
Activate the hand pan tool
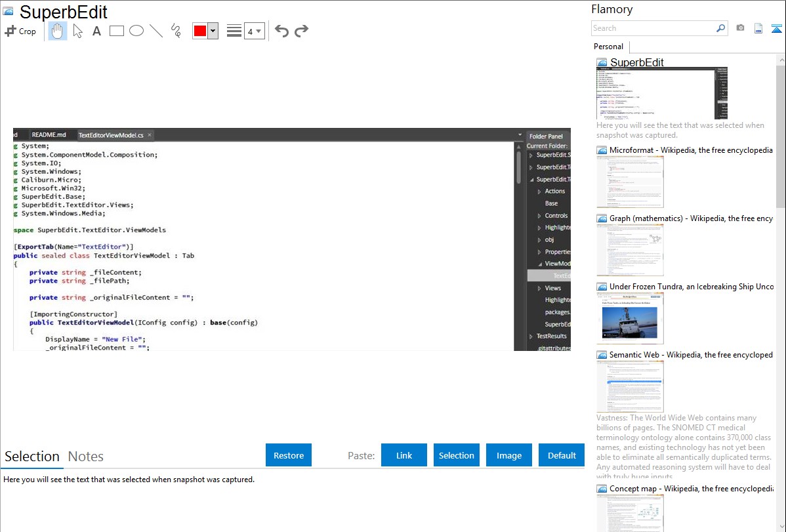click(x=57, y=31)
